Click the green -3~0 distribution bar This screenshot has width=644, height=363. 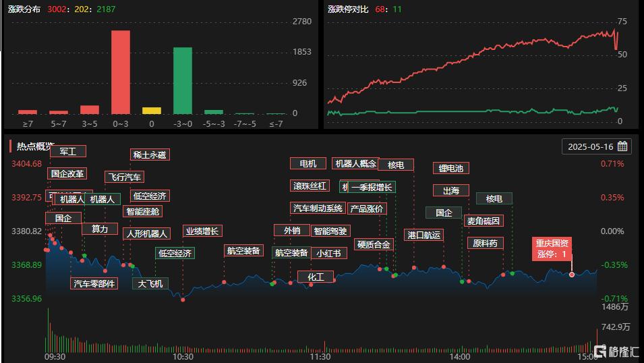(x=183, y=80)
